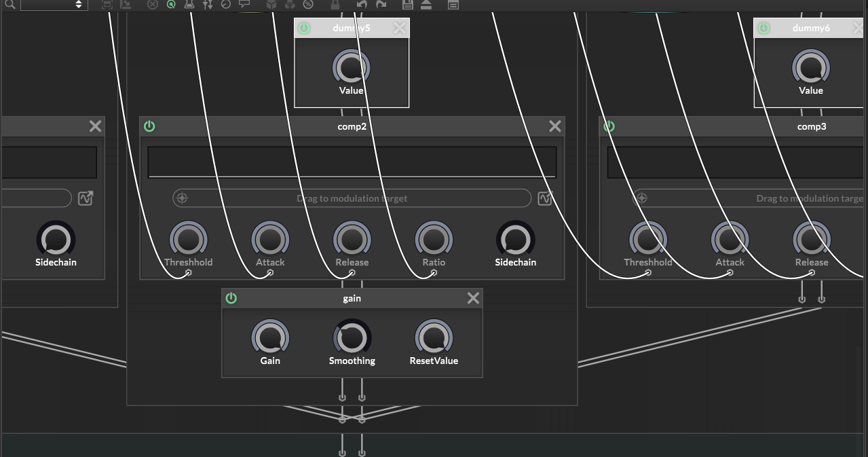Toggle the comp2 power button
Image resolution: width=868 pixels, height=457 pixels.
coord(149,126)
